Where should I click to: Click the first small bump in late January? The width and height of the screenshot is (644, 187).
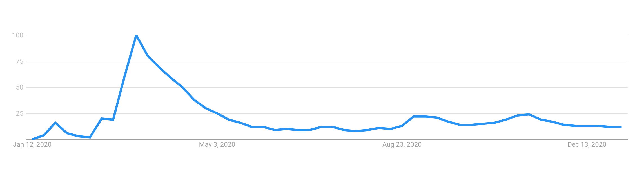click(x=55, y=123)
